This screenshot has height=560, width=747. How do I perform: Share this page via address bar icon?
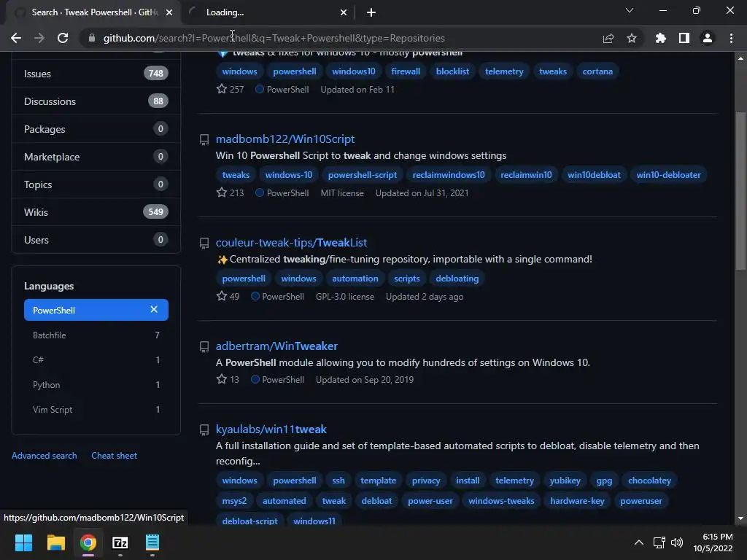[608, 38]
